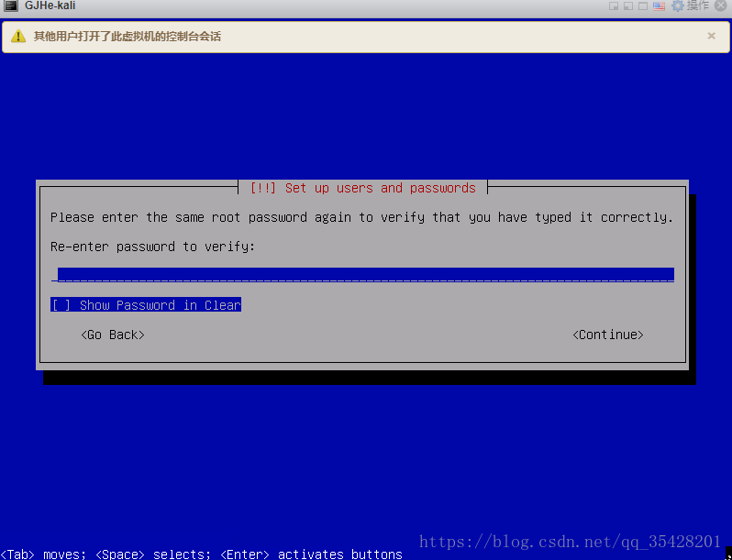The height and width of the screenshot is (560, 732).
Task: Click the yellow warning triangle icon
Action: (18, 37)
